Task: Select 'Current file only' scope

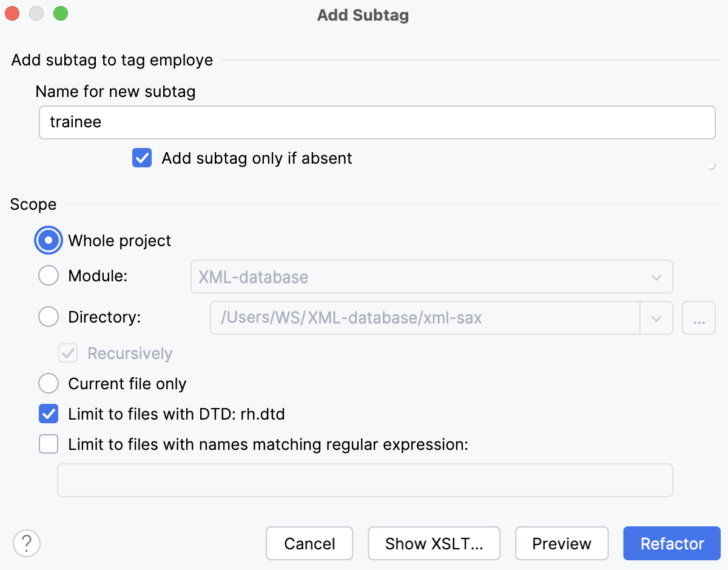Action: (x=48, y=383)
